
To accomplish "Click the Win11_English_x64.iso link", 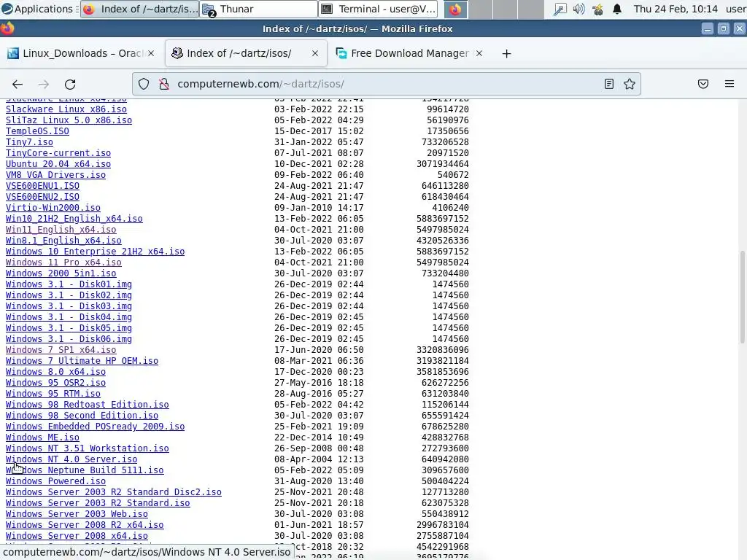I will (61, 230).
